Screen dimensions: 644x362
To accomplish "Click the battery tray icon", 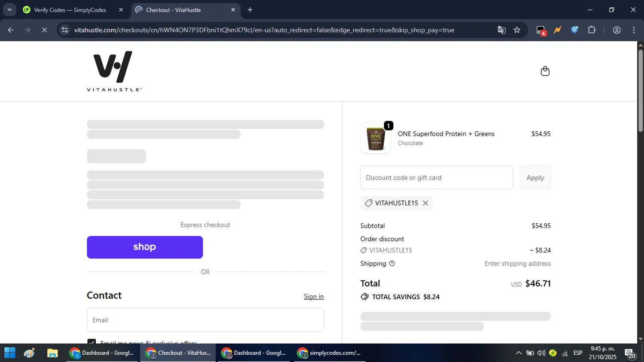I will (x=530, y=353).
